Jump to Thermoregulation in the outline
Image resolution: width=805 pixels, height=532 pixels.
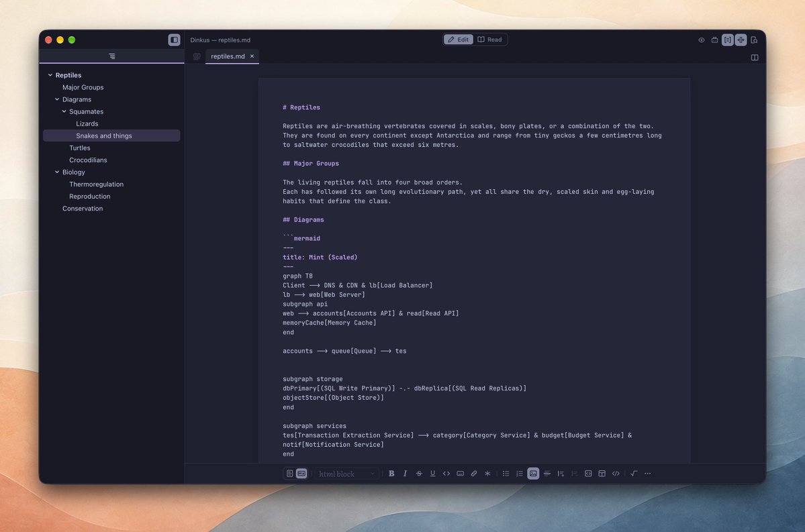pos(96,184)
